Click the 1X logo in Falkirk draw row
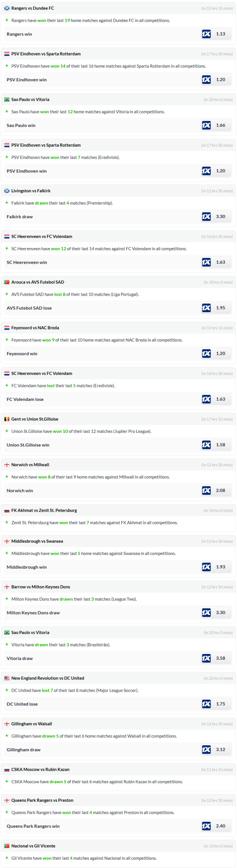The height and width of the screenshot is (868, 237). (x=206, y=216)
